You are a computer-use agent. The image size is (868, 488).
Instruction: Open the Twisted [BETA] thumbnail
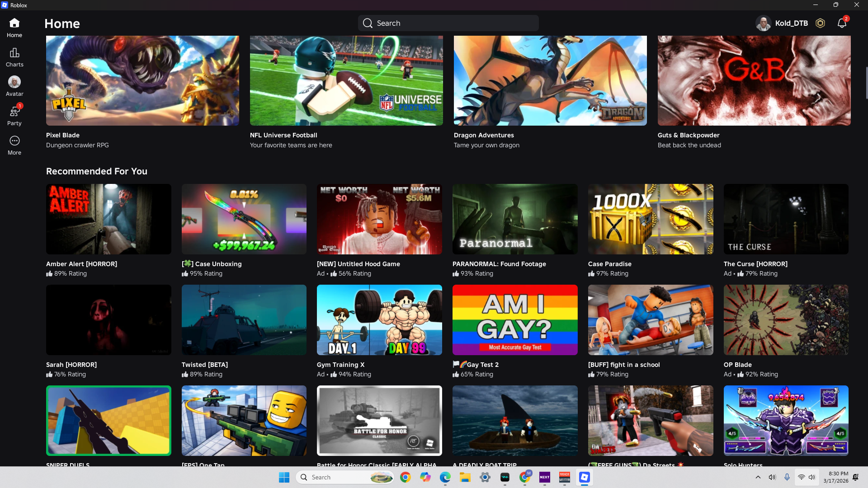[244, 320]
